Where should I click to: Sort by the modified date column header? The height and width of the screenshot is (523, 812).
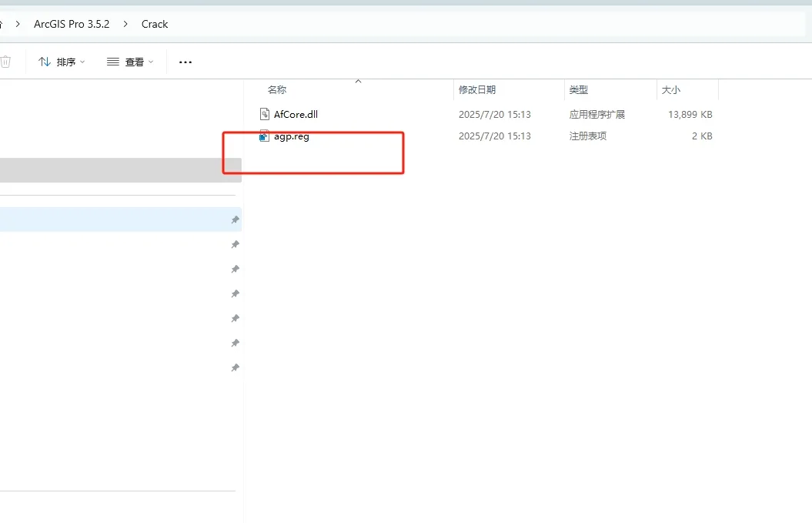click(477, 89)
